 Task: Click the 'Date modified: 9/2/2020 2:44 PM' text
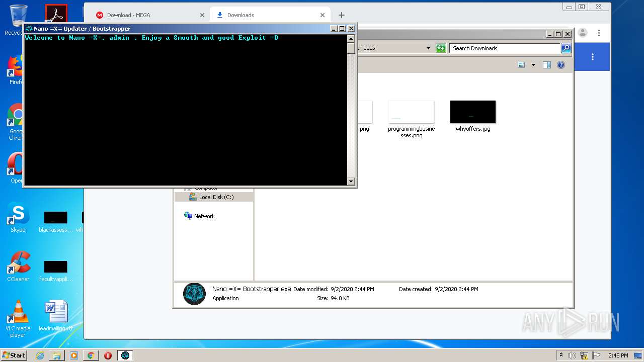pos(334,289)
